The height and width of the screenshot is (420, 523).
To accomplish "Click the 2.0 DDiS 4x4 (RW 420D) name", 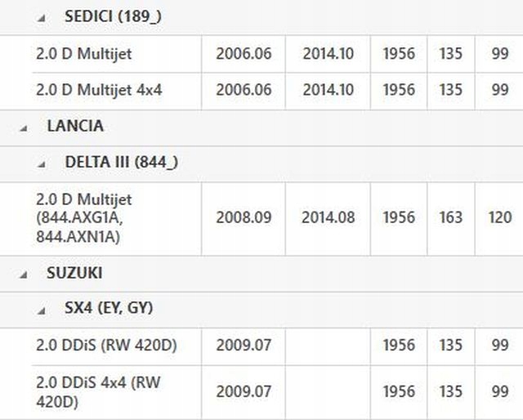I will 98,391.
